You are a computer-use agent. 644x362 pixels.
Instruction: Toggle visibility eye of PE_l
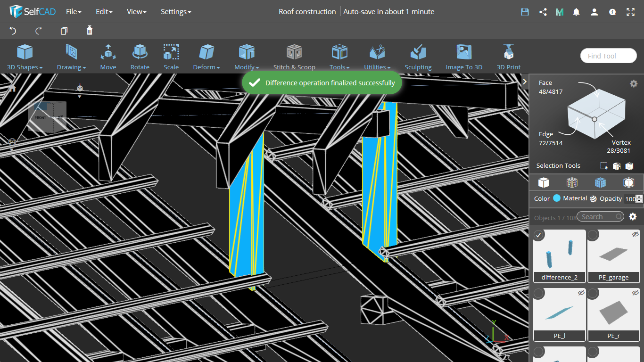click(581, 293)
